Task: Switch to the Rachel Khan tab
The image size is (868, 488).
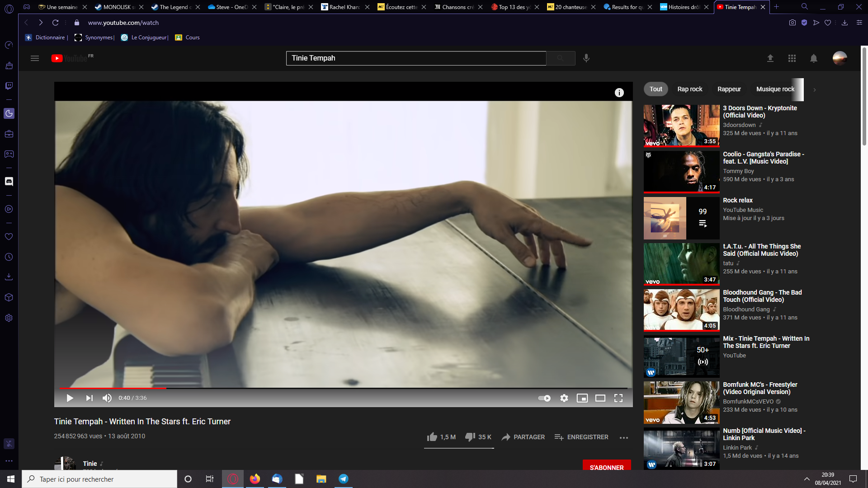Action: click(x=344, y=7)
